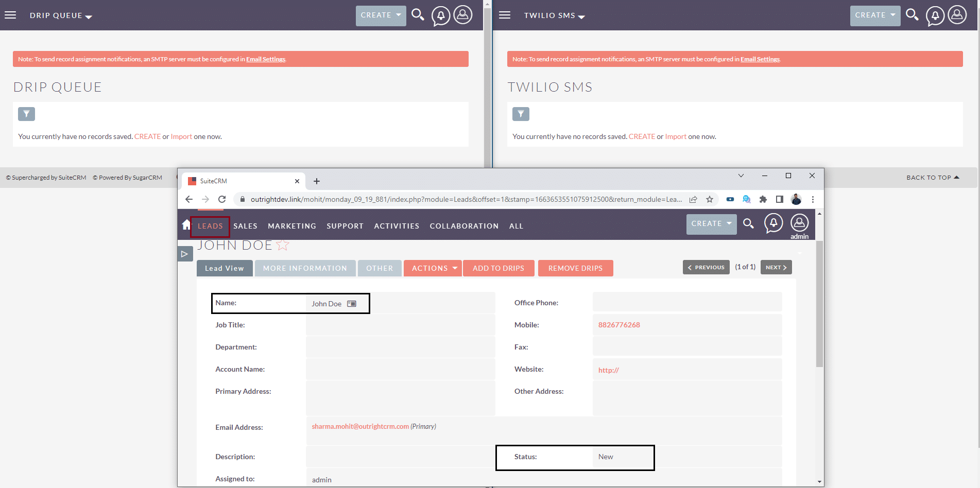Open MARKETING menu

point(292,226)
